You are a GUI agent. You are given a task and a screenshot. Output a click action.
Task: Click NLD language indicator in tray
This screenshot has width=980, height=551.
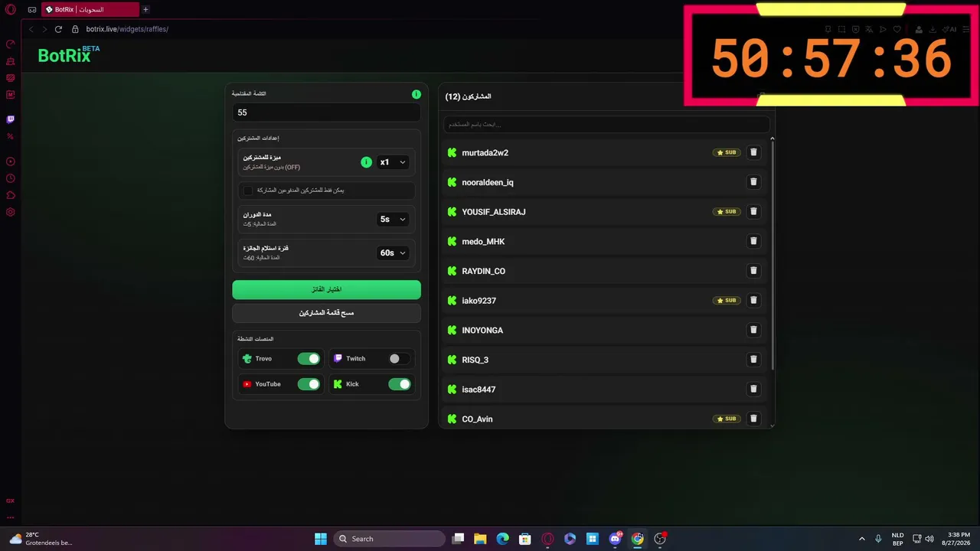pyautogui.click(x=897, y=539)
